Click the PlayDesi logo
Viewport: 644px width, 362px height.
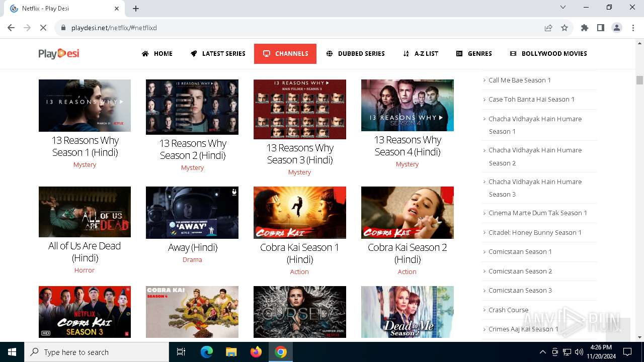tap(59, 53)
